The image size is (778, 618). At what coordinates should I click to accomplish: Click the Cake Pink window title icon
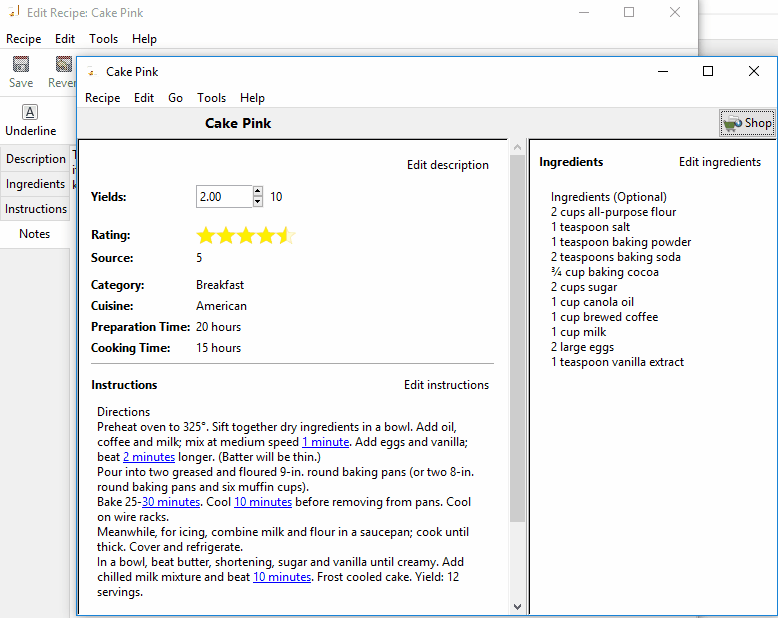(x=92, y=72)
